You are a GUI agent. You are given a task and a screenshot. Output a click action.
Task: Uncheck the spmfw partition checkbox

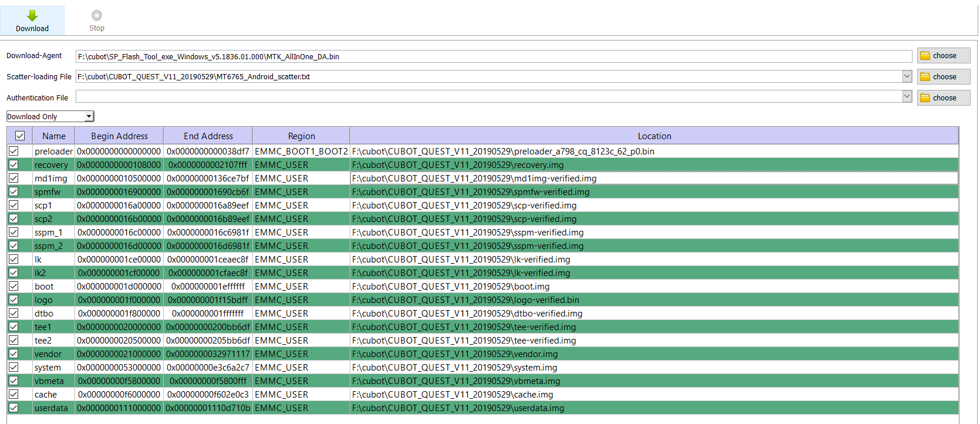click(x=13, y=191)
